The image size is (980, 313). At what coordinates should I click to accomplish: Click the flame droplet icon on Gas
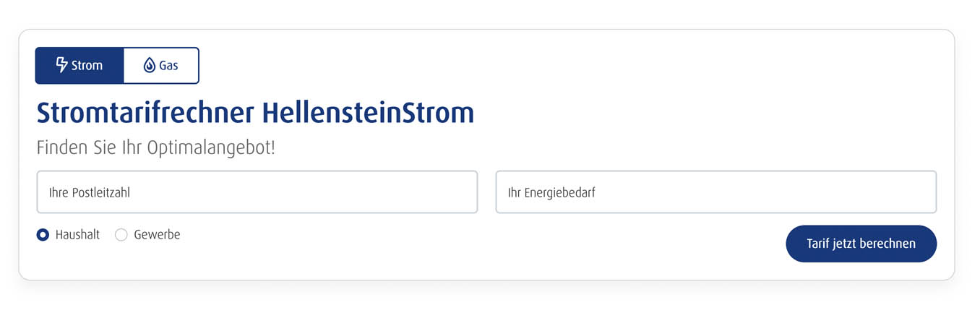pos(150,65)
